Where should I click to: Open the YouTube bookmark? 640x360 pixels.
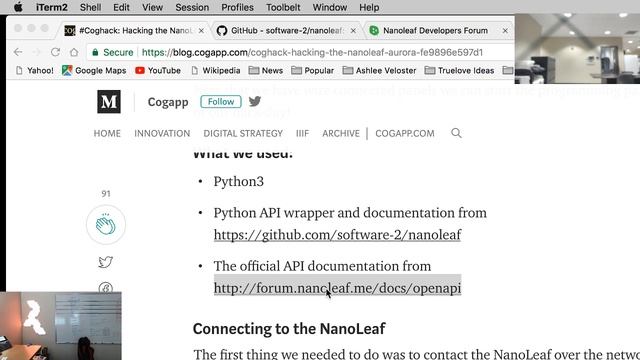(x=158, y=70)
